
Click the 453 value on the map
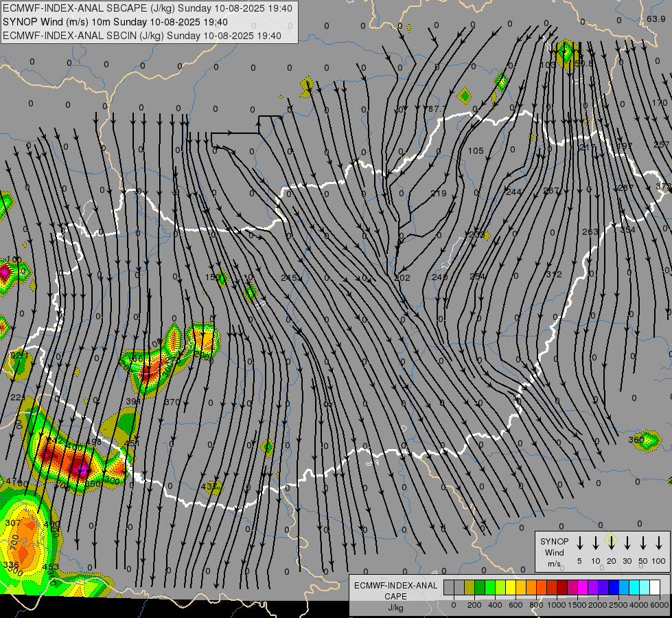(51, 567)
